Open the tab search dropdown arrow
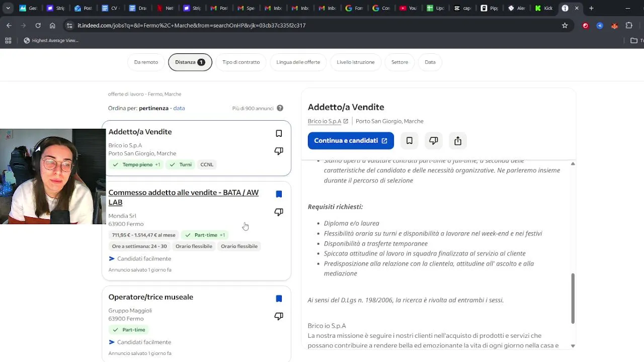 8,8
